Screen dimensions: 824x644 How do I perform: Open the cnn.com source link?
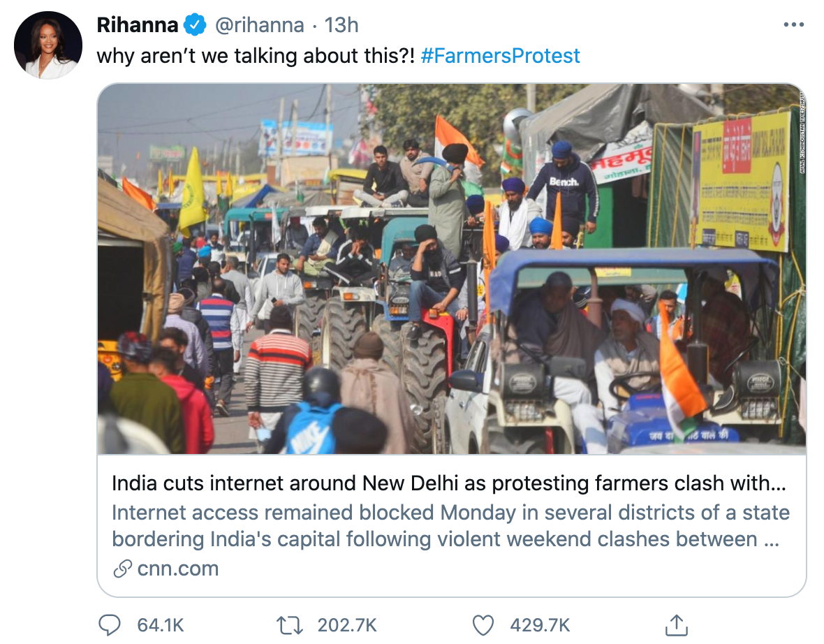178,569
